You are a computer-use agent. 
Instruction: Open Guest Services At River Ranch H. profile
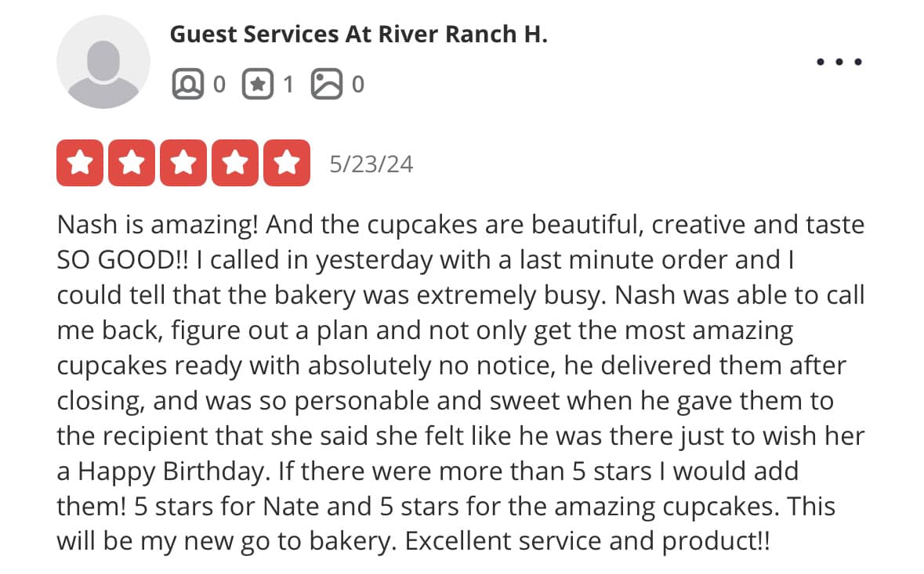[358, 34]
